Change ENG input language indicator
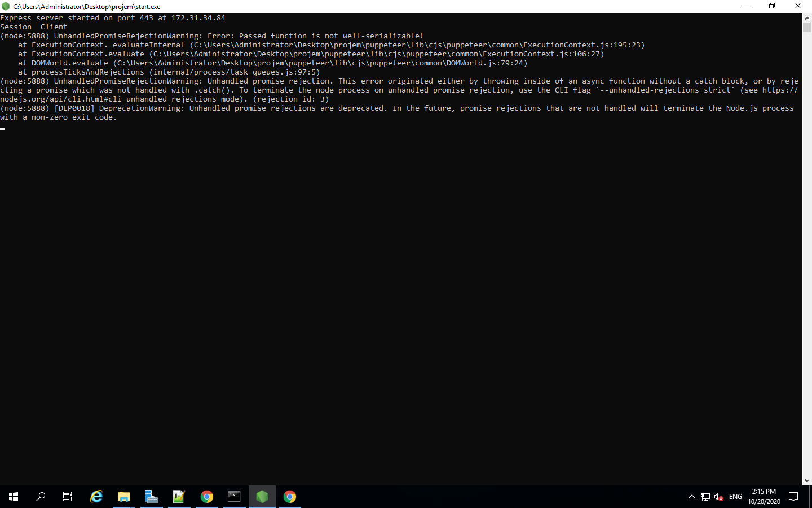The image size is (812, 508). coord(735,497)
